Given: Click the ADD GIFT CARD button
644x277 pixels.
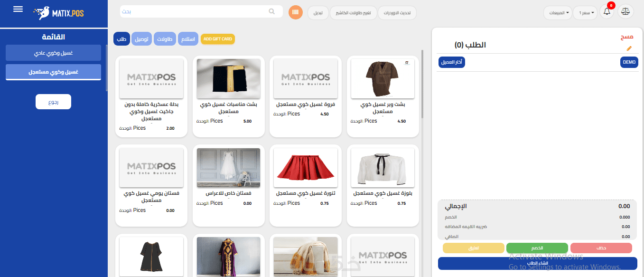Looking at the screenshot, I should pyautogui.click(x=218, y=39).
